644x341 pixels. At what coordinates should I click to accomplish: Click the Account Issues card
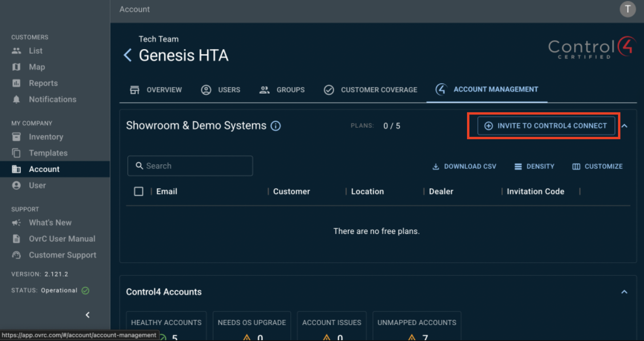tap(332, 326)
